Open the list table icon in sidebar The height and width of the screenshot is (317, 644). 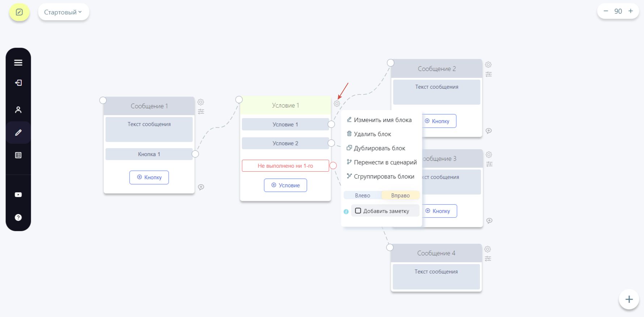(18, 155)
